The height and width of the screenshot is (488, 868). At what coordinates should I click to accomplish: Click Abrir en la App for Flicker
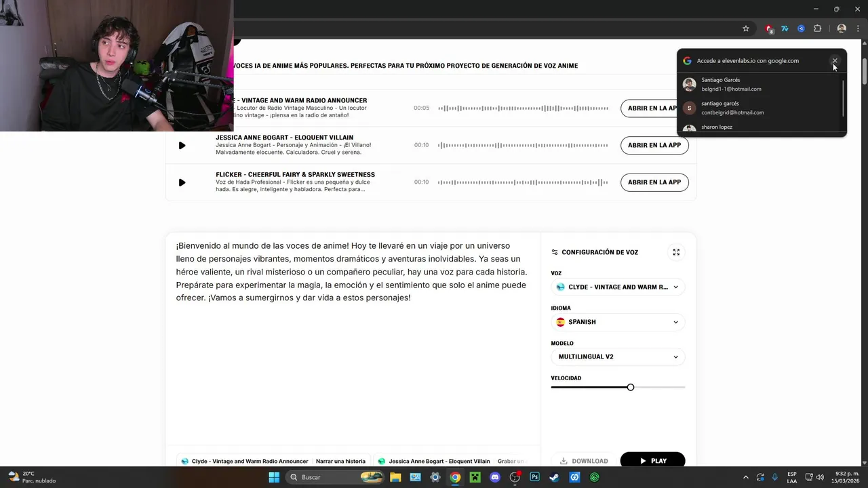point(654,182)
